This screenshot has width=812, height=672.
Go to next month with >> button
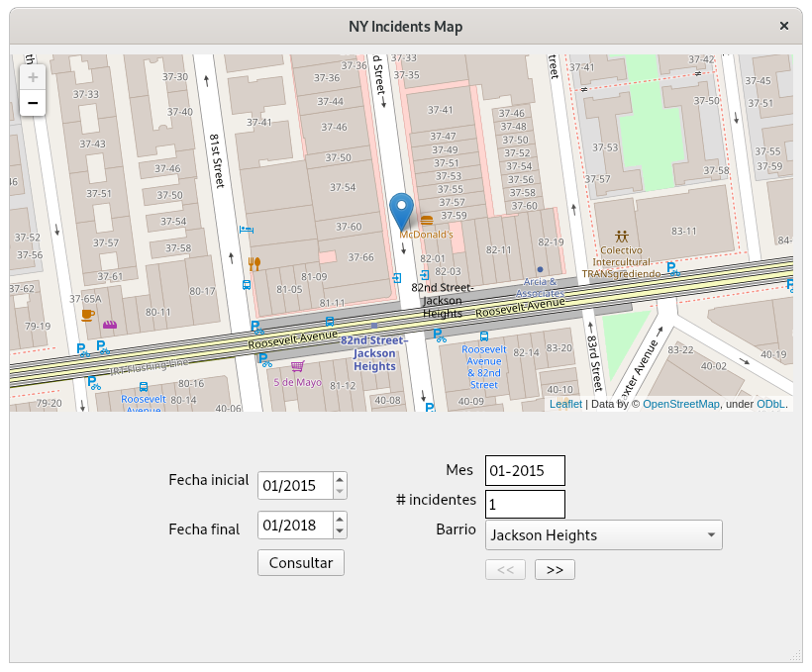pos(555,570)
